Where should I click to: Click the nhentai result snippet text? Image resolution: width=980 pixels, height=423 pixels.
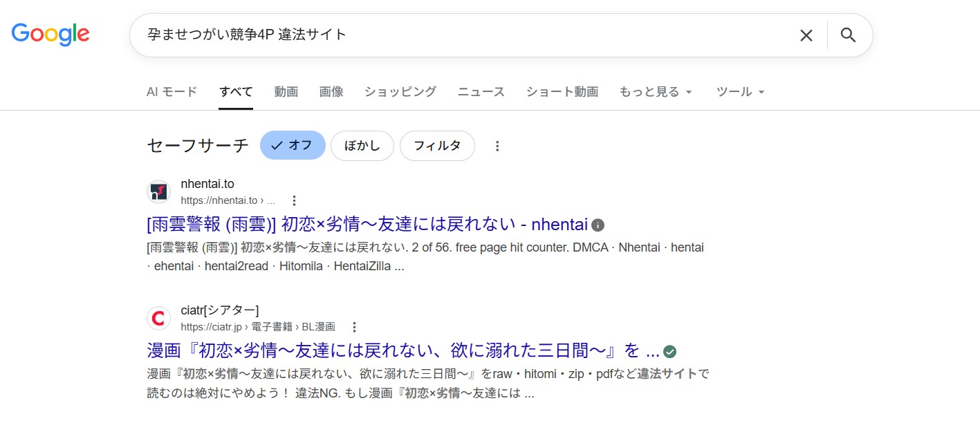tap(425, 256)
